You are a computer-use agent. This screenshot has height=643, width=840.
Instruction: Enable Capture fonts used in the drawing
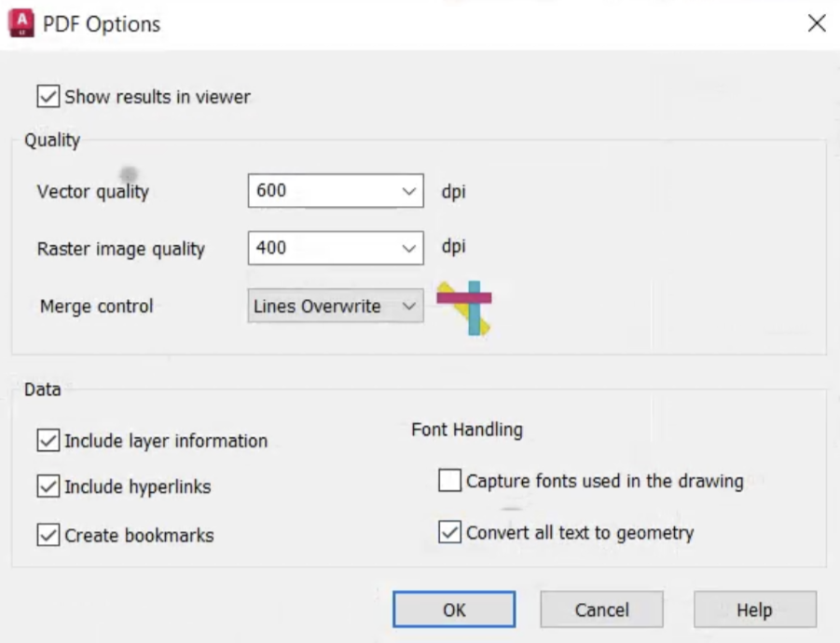[x=450, y=481]
